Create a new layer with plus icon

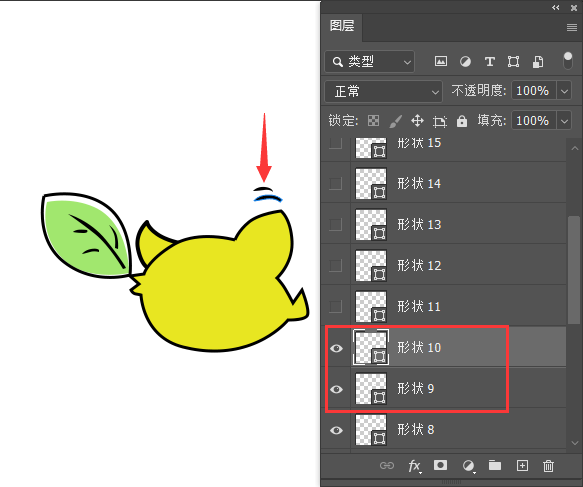point(522,465)
